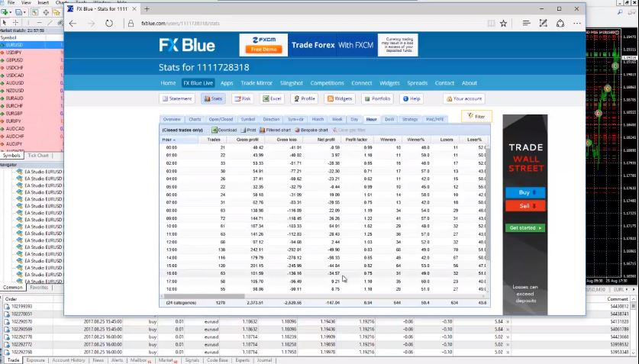
Task: Open the Filtered chart
Action: (x=275, y=130)
